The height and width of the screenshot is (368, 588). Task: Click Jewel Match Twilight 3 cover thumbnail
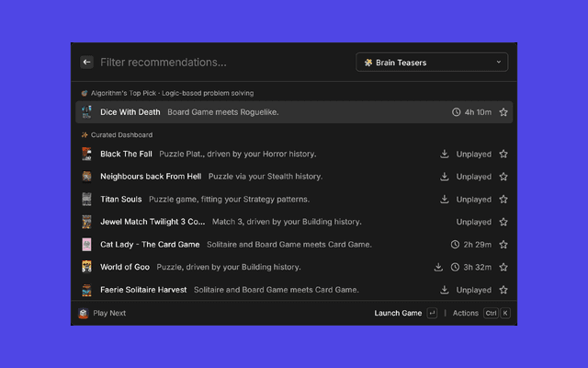pos(86,222)
